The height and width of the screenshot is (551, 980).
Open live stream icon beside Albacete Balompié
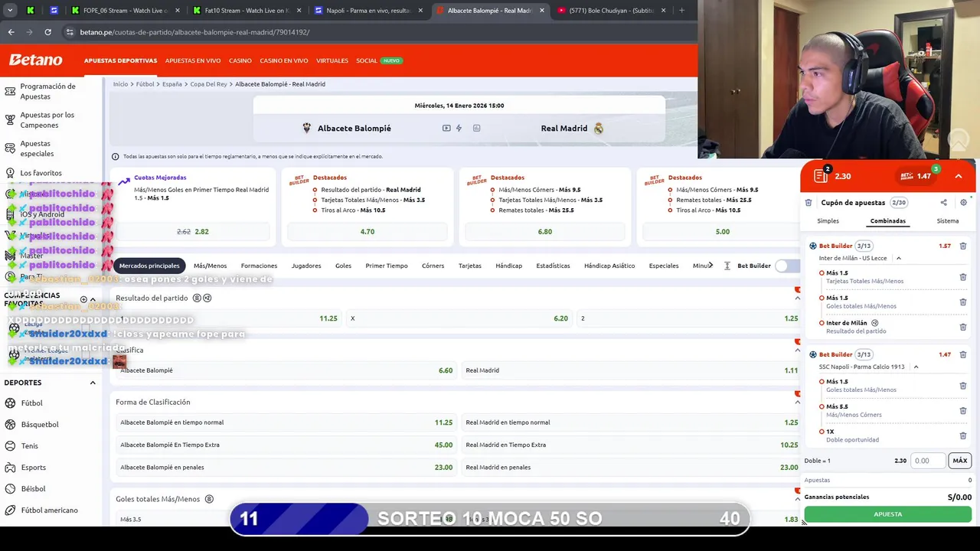(446, 129)
